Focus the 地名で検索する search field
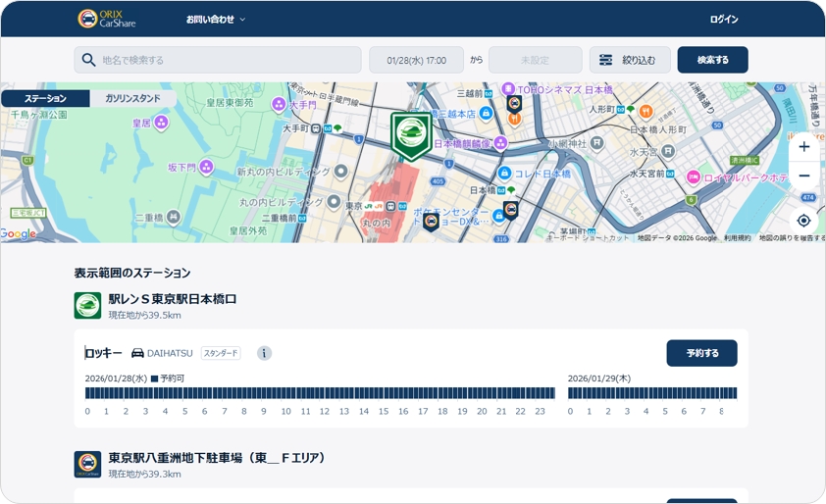The height and width of the screenshot is (504, 826). point(218,60)
